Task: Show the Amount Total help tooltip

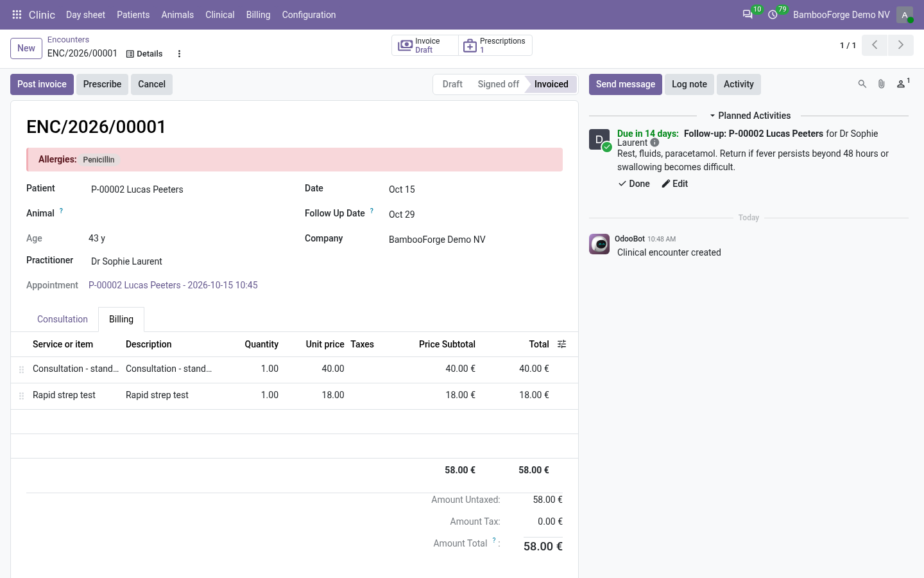Action: pyautogui.click(x=494, y=541)
